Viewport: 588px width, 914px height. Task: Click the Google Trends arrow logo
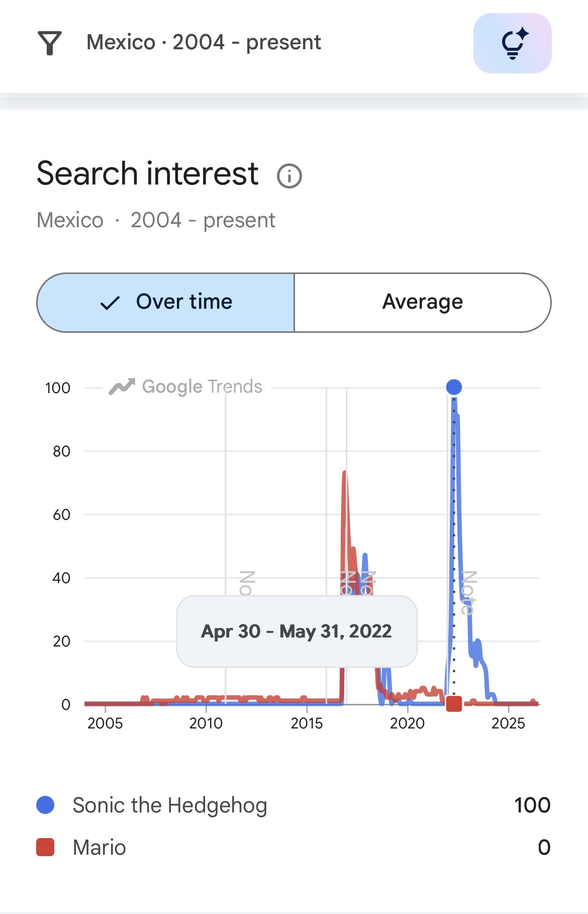click(122, 387)
